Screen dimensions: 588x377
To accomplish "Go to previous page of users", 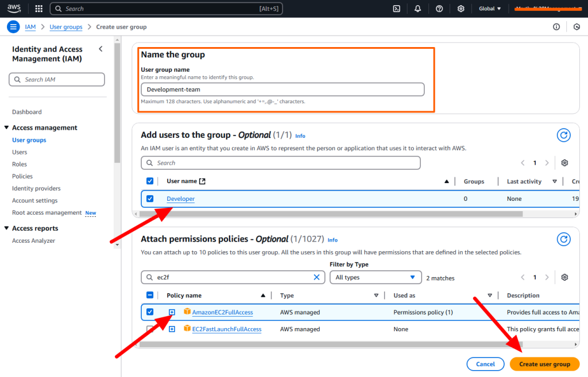I will coord(523,162).
